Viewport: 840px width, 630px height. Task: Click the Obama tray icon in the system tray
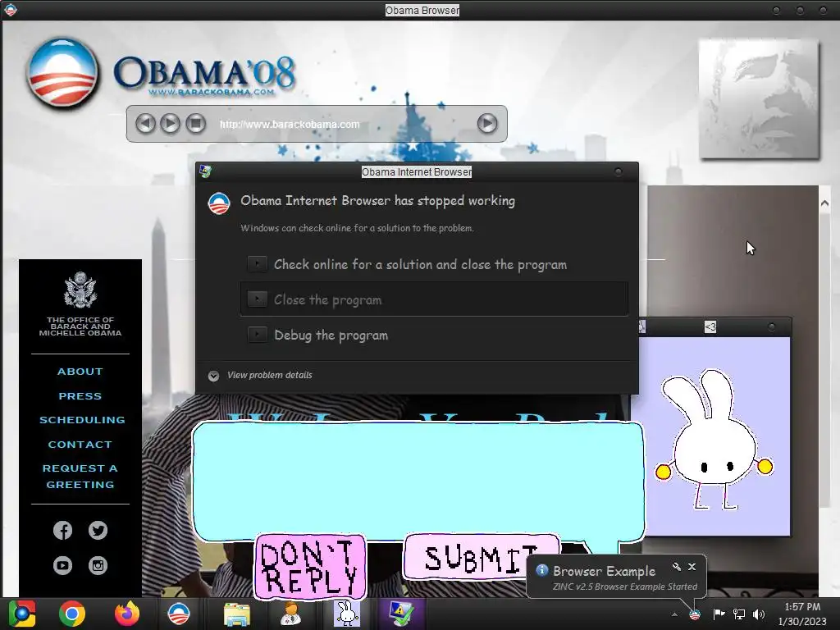pyautogui.click(x=695, y=614)
